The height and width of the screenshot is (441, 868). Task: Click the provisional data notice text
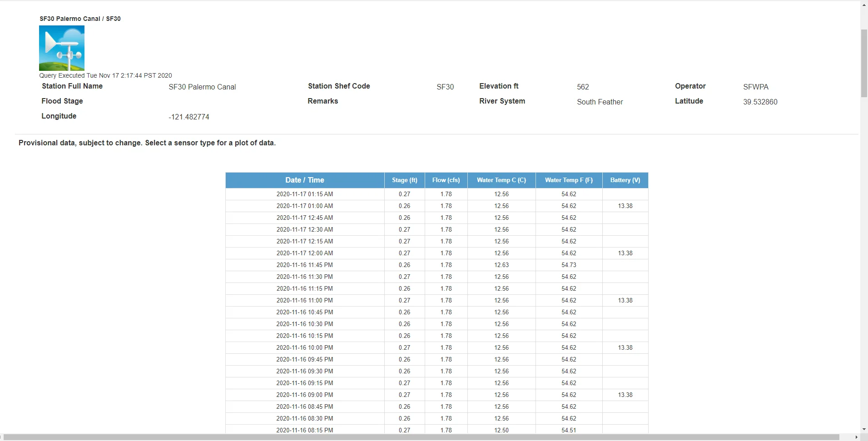coord(147,143)
